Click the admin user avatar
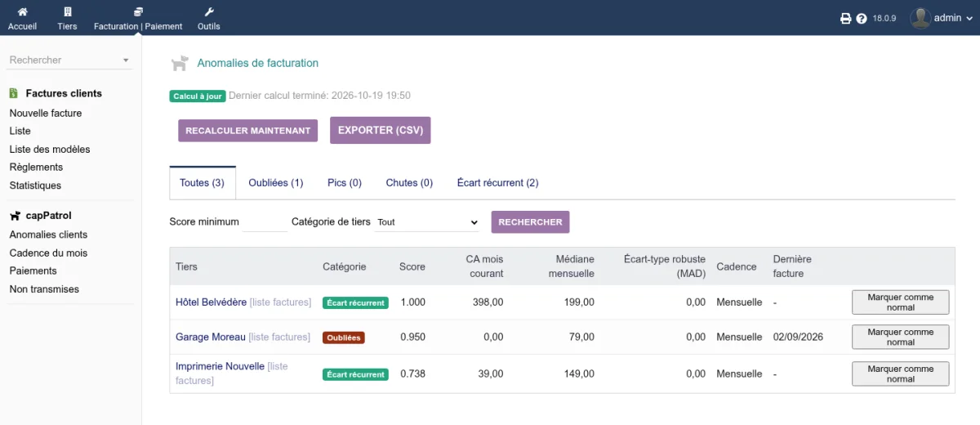This screenshot has width=980, height=425. click(x=920, y=18)
